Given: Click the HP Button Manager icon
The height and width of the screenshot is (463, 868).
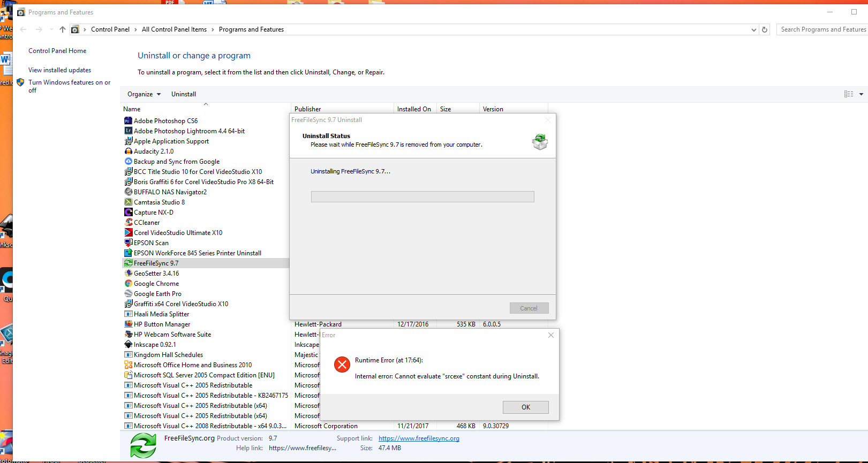Looking at the screenshot, I should pos(128,324).
